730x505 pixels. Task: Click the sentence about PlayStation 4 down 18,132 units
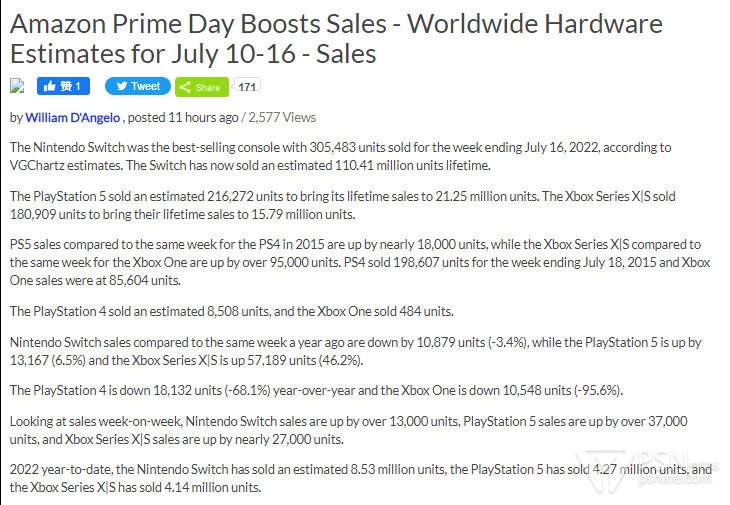(x=317, y=390)
